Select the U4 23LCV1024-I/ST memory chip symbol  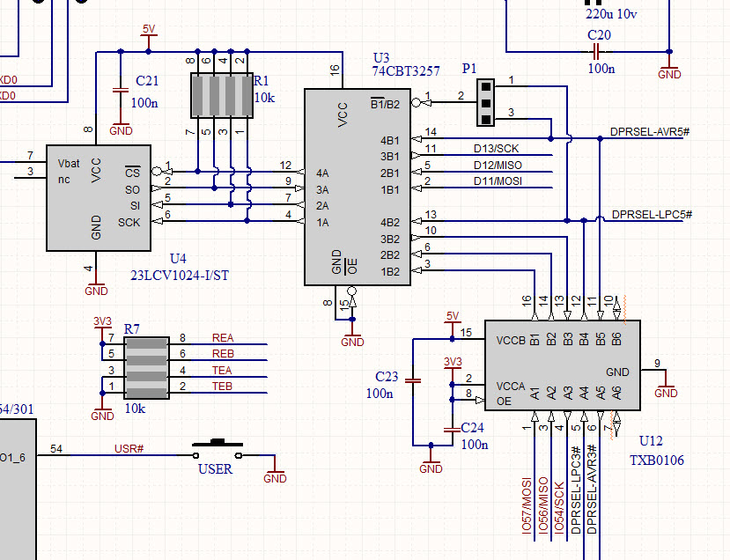point(99,195)
